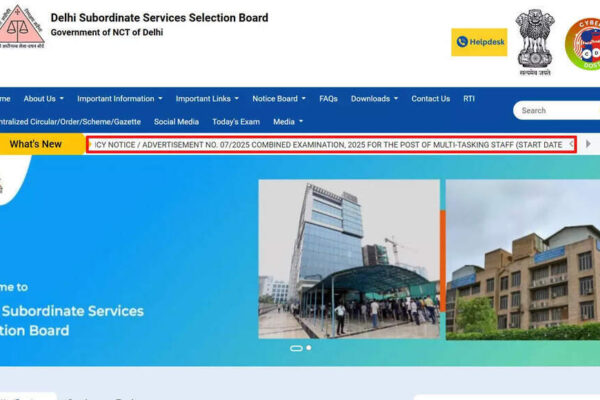The image size is (600, 400).
Task: Expand the Downloads dropdown
Action: point(374,99)
